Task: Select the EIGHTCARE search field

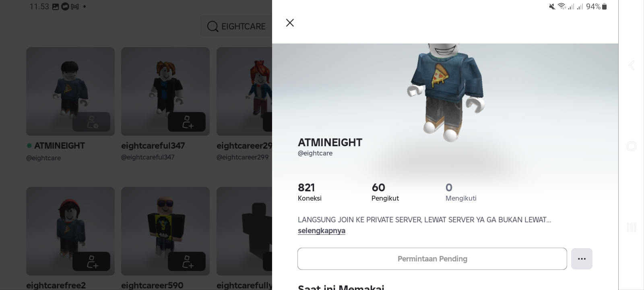Action: click(x=236, y=26)
